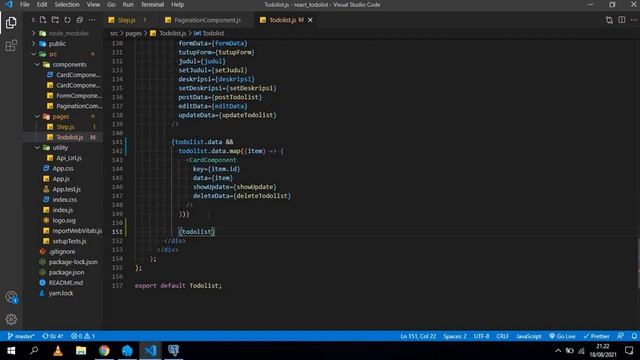Open the File menu

25,4
